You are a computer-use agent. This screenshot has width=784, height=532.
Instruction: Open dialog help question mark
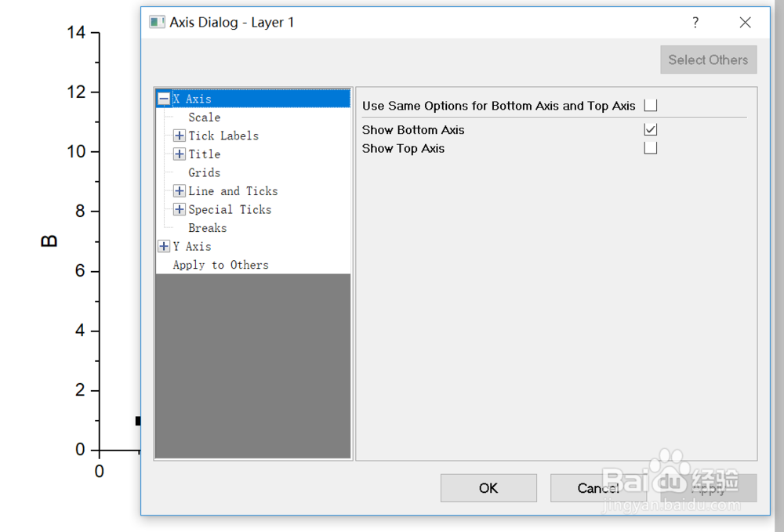[695, 23]
